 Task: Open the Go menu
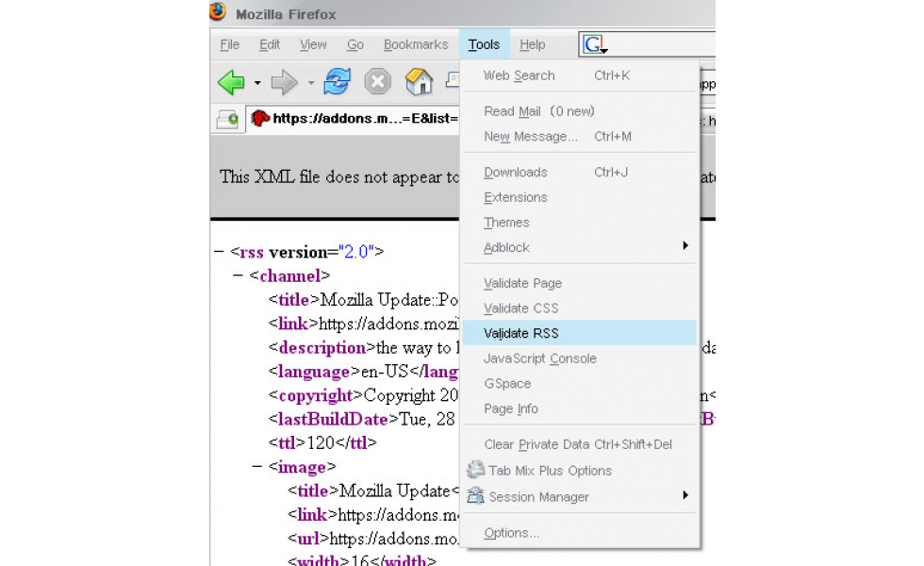[355, 45]
